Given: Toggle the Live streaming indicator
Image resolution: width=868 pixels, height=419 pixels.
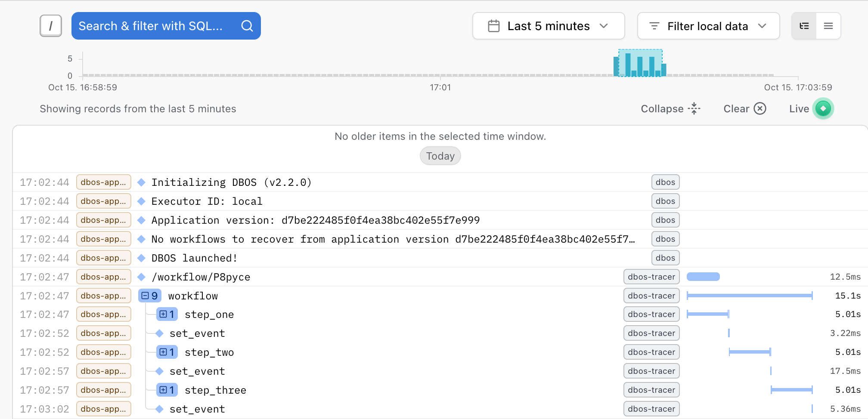Looking at the screenshot, I should point(823,109).
